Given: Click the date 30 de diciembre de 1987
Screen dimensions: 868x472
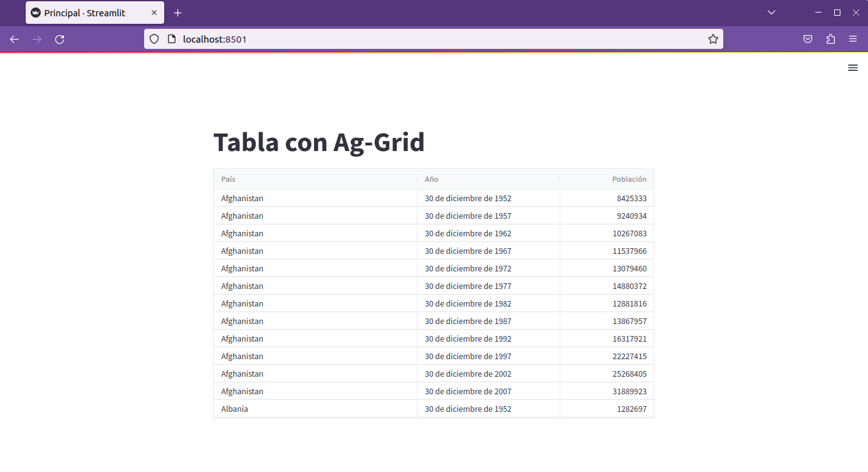Looking at the screenshot, I should click(468, 321).
